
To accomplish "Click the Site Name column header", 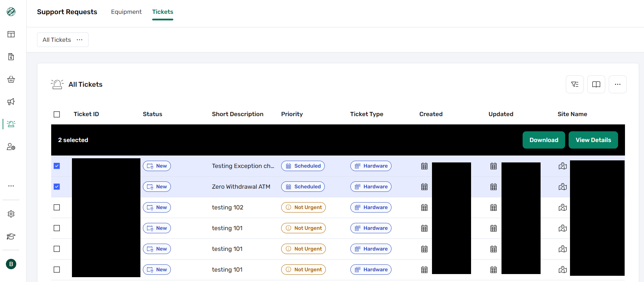I will coord(572,114).
